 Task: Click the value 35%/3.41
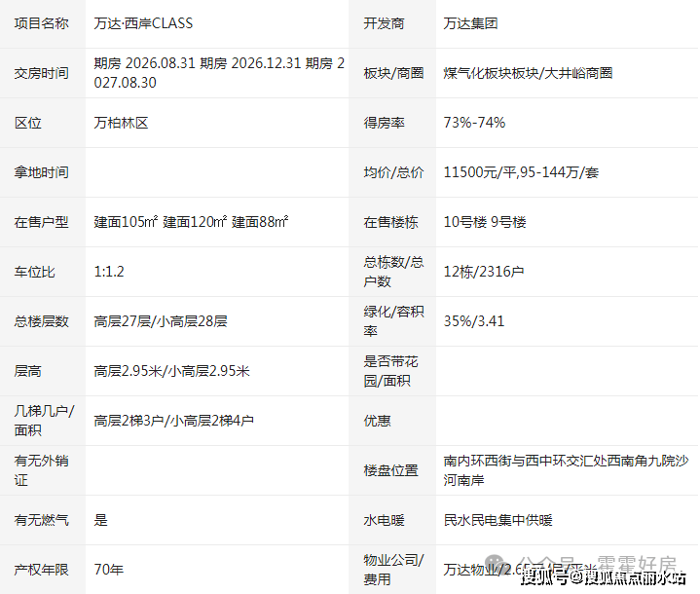[x=474, y=321]
